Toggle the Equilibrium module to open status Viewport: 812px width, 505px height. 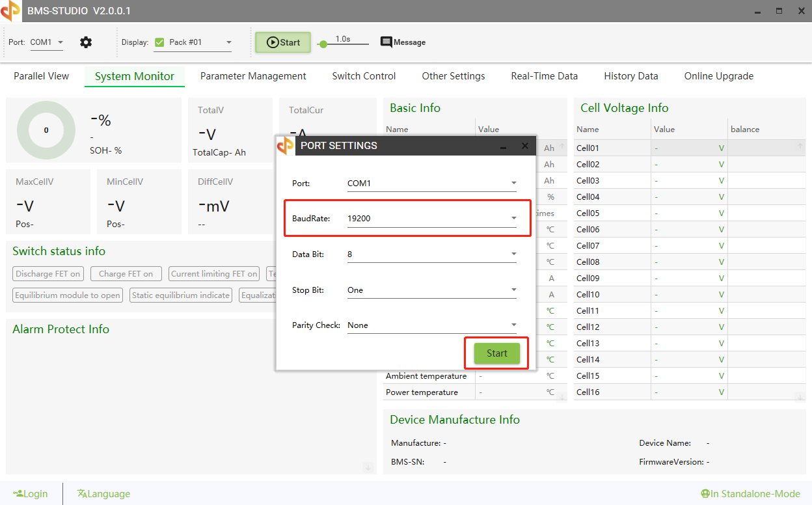click(x=67, y=295)
